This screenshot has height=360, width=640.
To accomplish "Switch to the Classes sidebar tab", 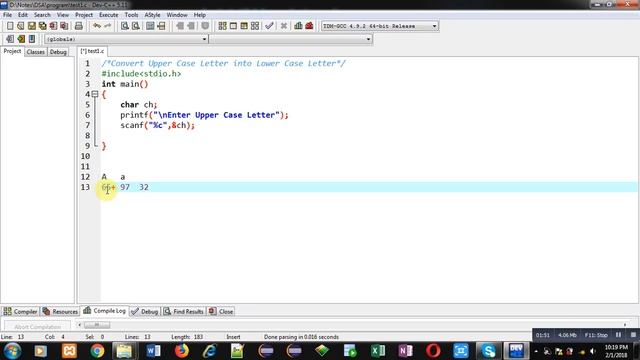I will point(36,52).
